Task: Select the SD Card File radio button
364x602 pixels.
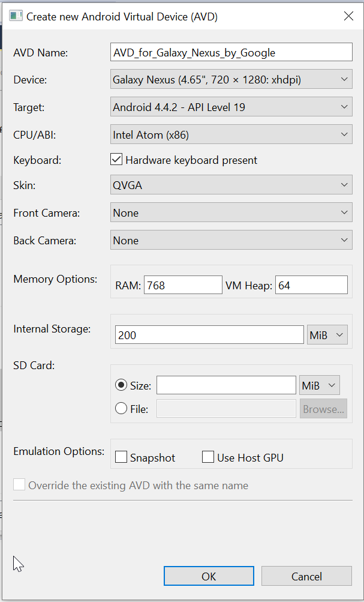Action: [121, 409]
